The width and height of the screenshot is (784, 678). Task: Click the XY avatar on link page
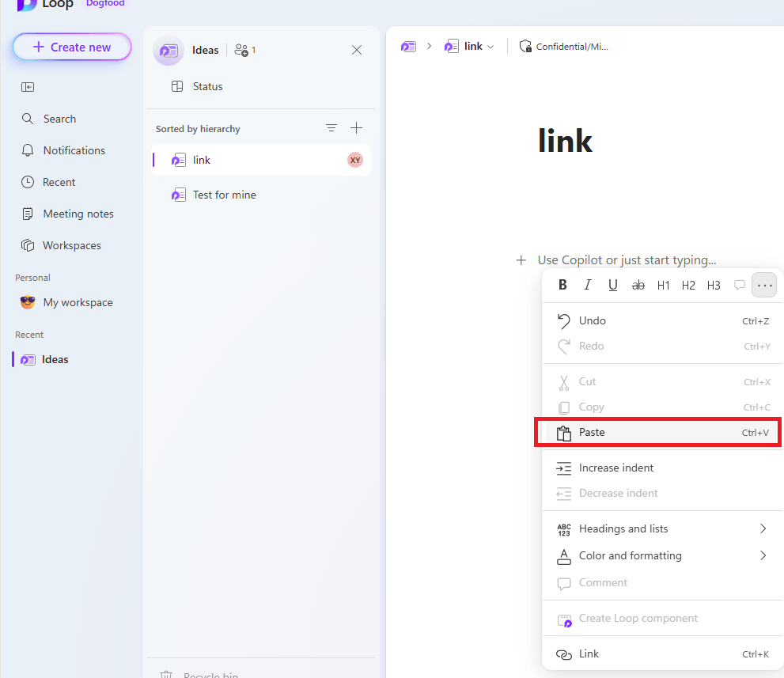[355, 160]
